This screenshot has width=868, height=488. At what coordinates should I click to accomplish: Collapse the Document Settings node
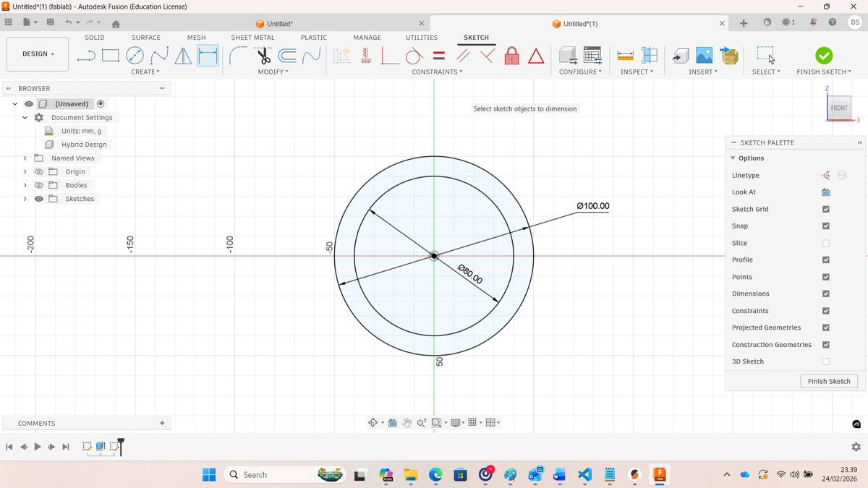[x=25, y=117]
